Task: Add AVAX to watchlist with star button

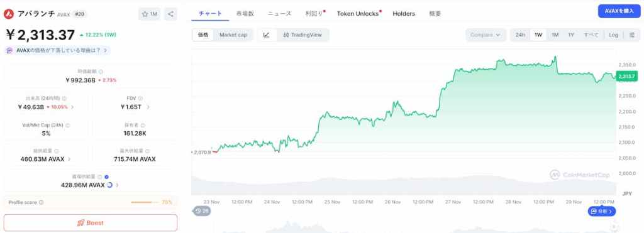Action: pyautogui.click(x=150, y=14)
